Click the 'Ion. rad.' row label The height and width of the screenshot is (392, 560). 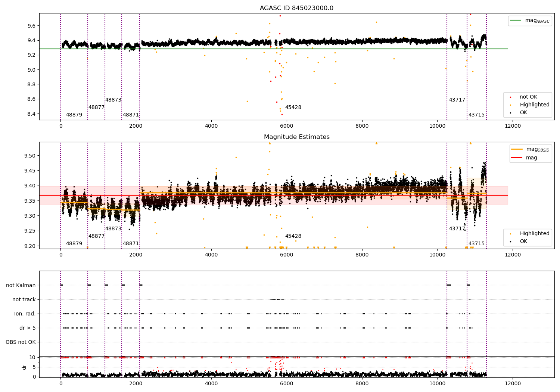pos(25,314)
